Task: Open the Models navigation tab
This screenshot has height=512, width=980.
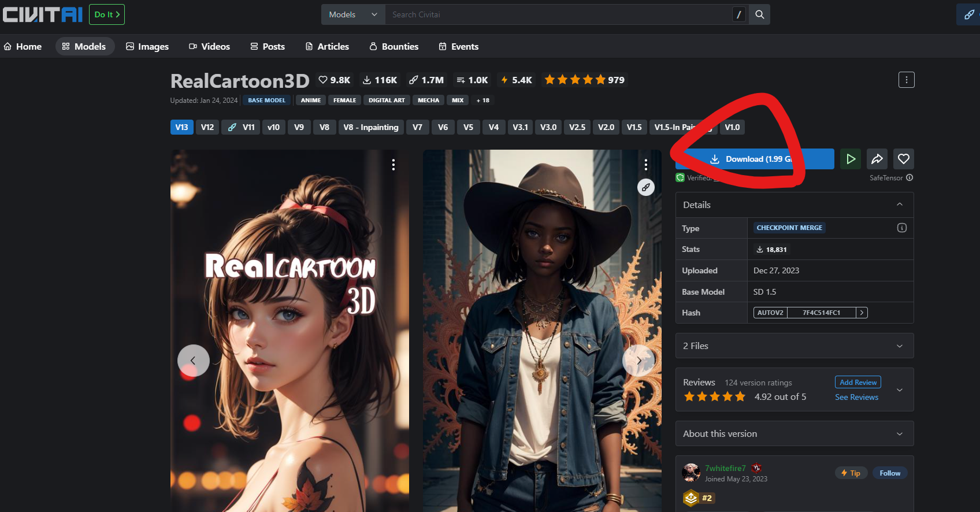Action: (x=84, y=46)
